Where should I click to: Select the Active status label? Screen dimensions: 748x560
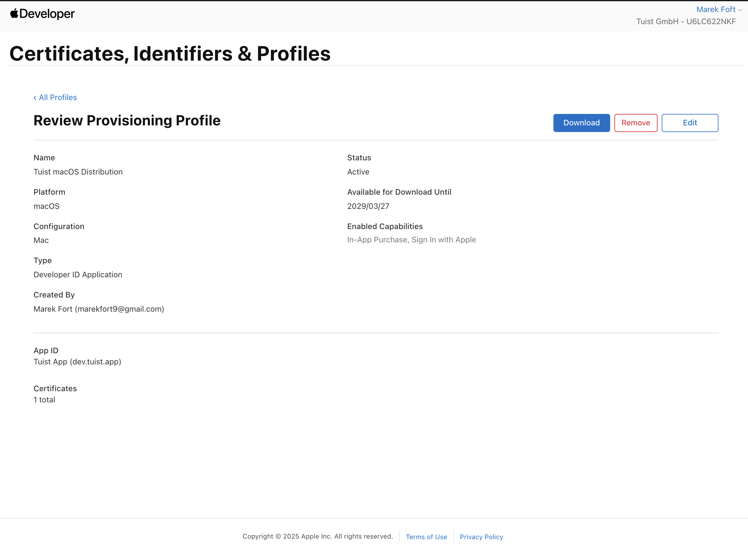pyautogui.click(x=358, y=172)
